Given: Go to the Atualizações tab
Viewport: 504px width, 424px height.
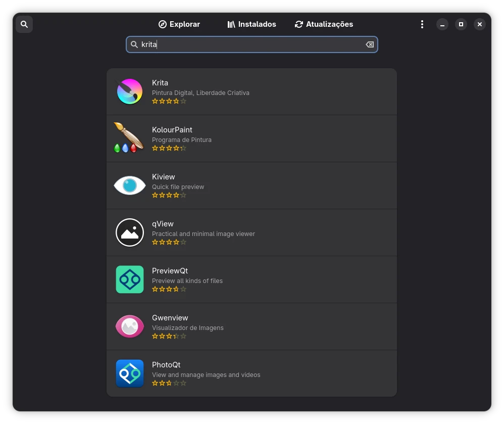Looking at the screenshot, I should pos(324,24).
